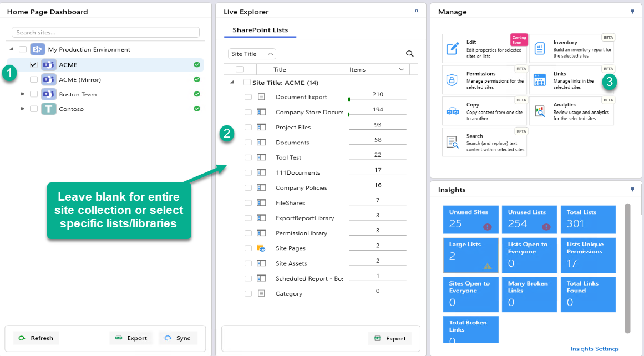Image resolution: width=644 pixels, height=356 pixels.
Task: Open the Items column dropdown arrow
Action: (x=402, y=69)
